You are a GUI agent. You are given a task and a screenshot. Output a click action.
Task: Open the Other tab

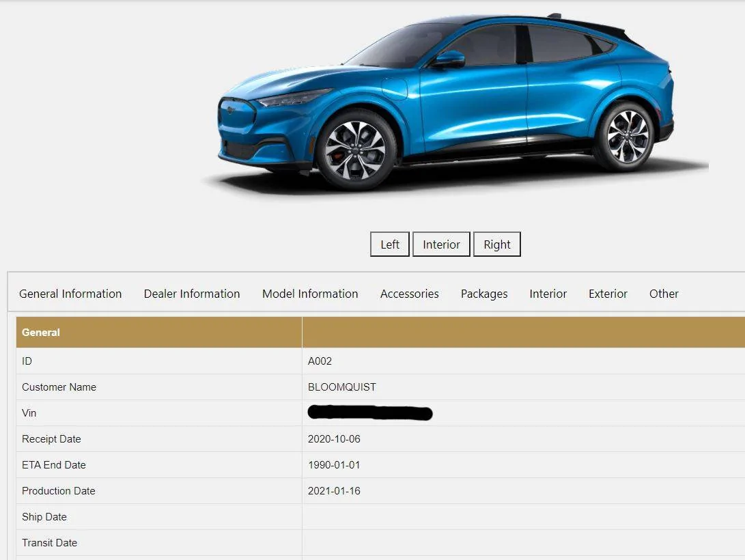click(664, 294)
